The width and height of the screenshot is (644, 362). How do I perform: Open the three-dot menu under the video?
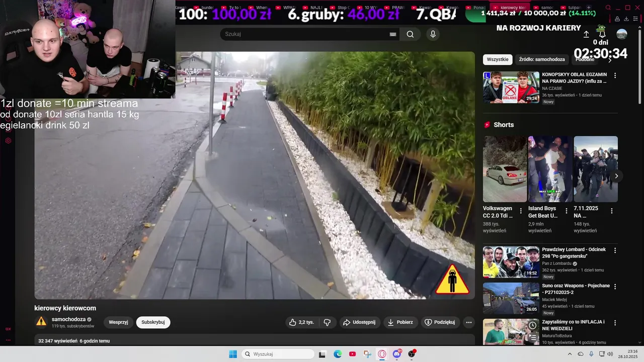(469, 322)
